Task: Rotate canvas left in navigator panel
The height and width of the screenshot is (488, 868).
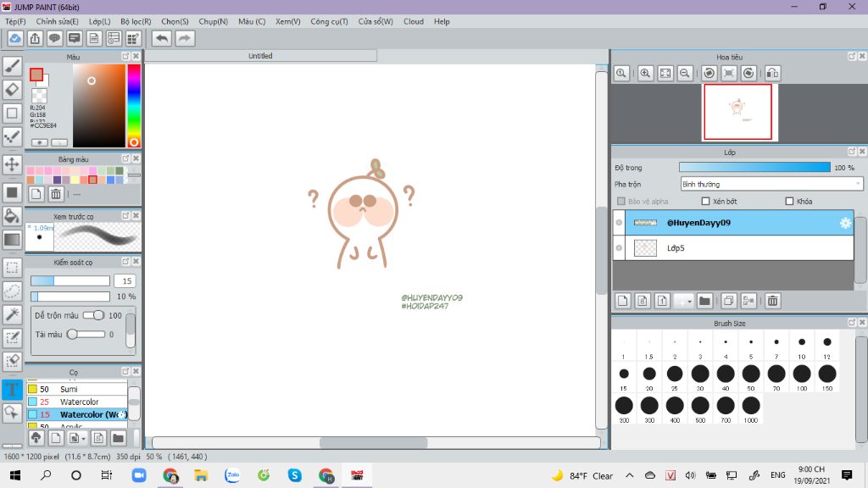Action: (x=709, y=73)
